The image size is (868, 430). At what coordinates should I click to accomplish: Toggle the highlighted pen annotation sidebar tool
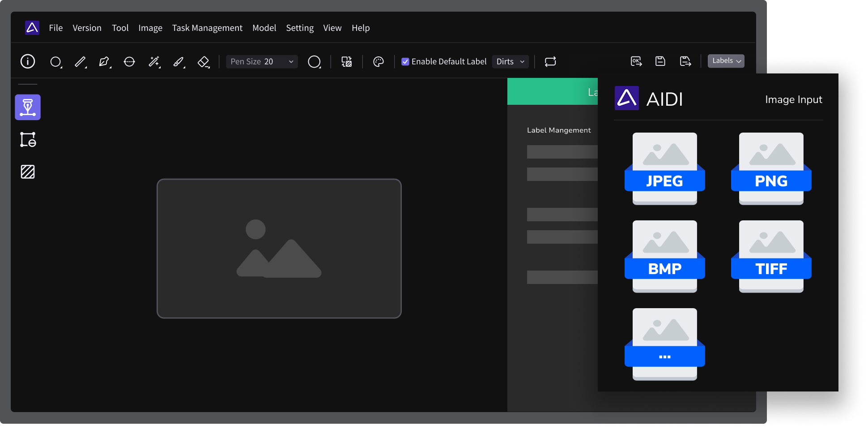coord(28,107)
